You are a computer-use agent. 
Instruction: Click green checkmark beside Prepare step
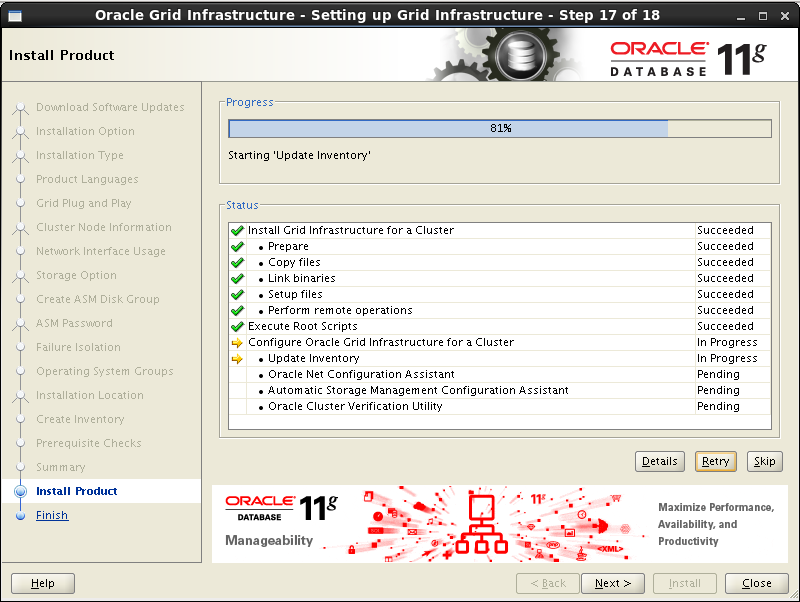(x=237, y=246)
